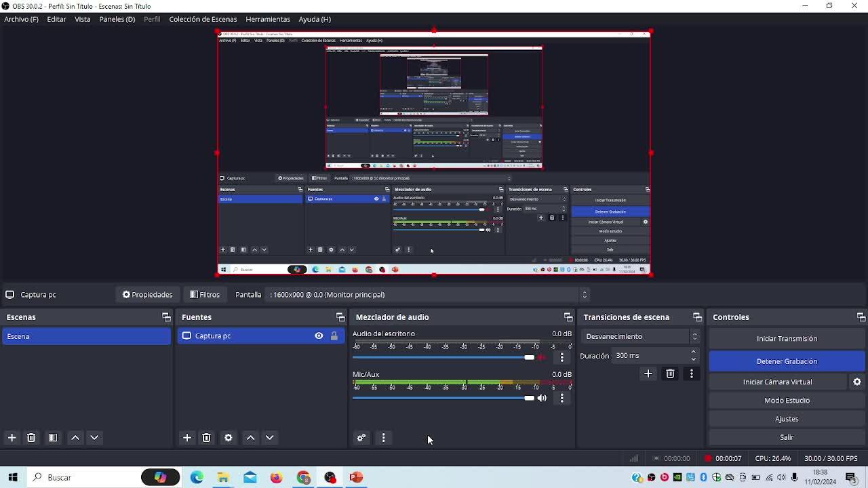Move the source up with arrow icon

pos(250,438)
